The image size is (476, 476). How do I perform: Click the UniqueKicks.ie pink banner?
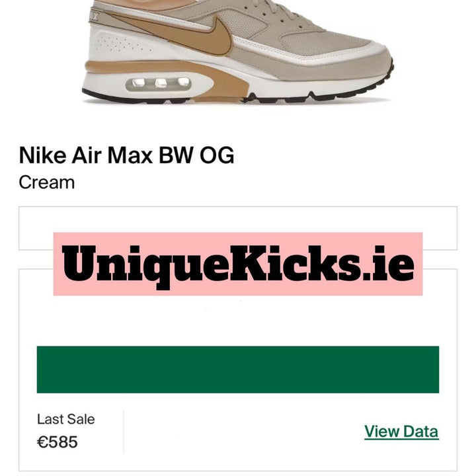(238, 264)
